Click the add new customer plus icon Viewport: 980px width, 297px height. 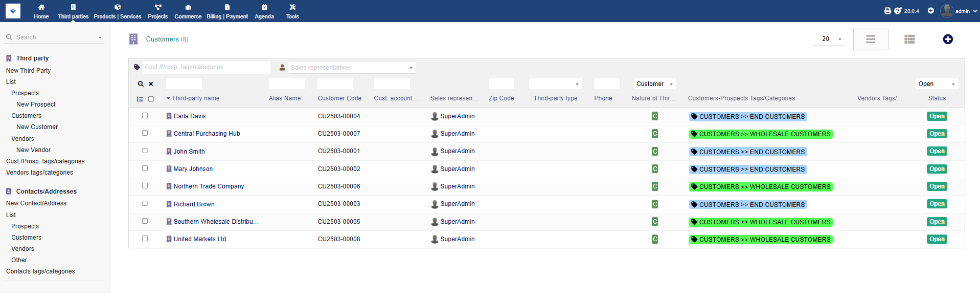click(x=947, y=39)
